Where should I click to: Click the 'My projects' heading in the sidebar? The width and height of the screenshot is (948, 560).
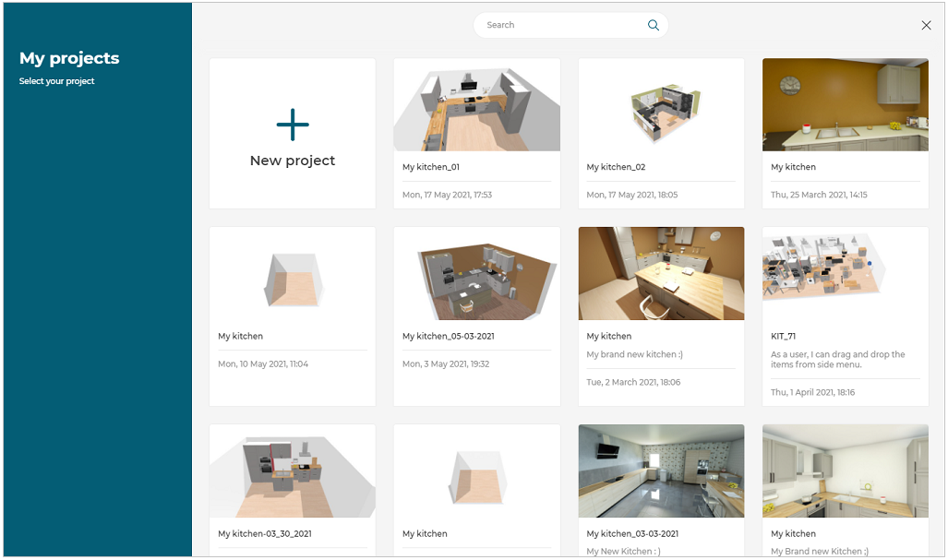[x=70, y=57]
